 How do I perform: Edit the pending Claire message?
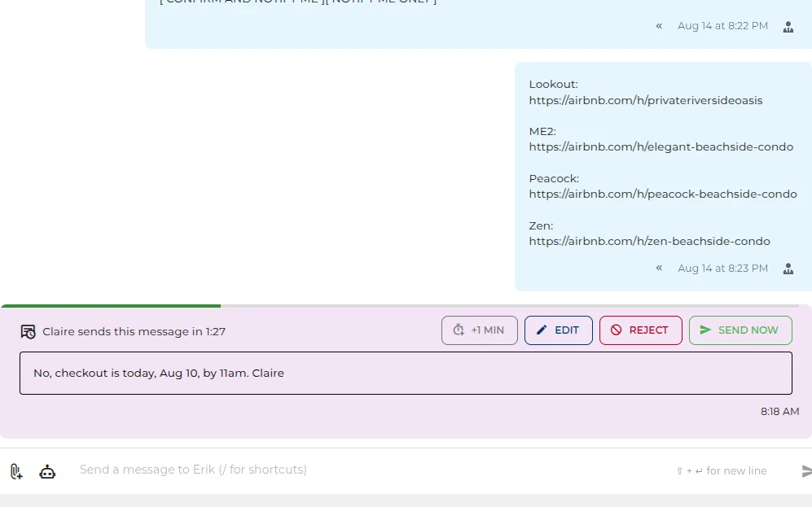coord(558,330)
